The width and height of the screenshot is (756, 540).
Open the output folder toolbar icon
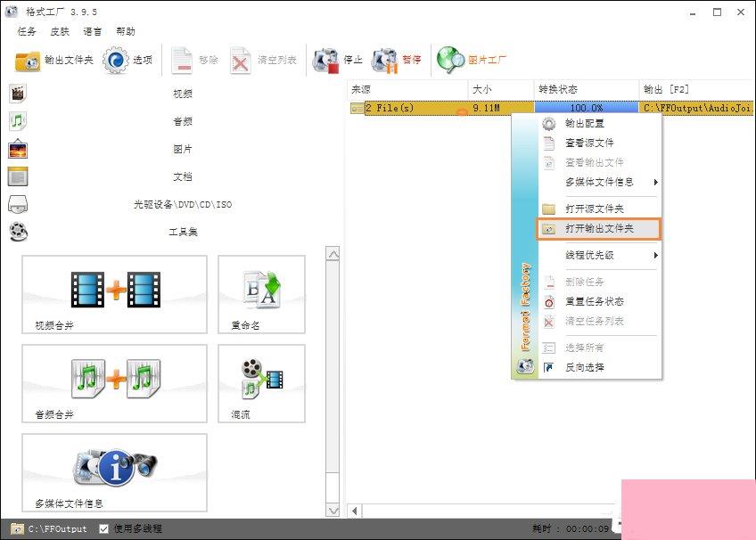(x=28, y=61)
